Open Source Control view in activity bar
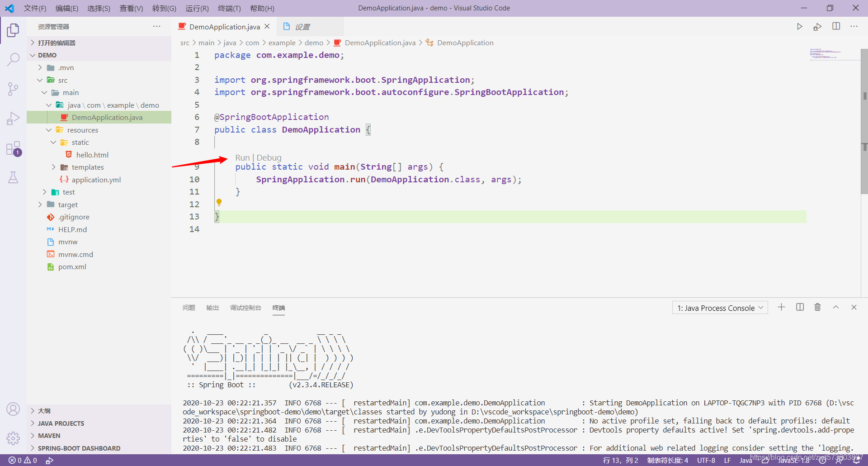The height and width of the screenshot is (466, 868). [13, 89]
